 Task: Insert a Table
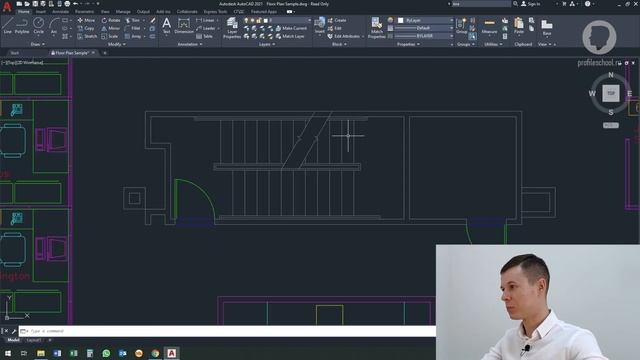tap(204, 36)
